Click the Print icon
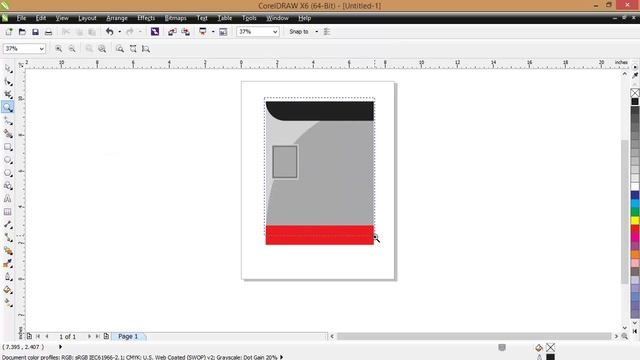 click(48, 32)
